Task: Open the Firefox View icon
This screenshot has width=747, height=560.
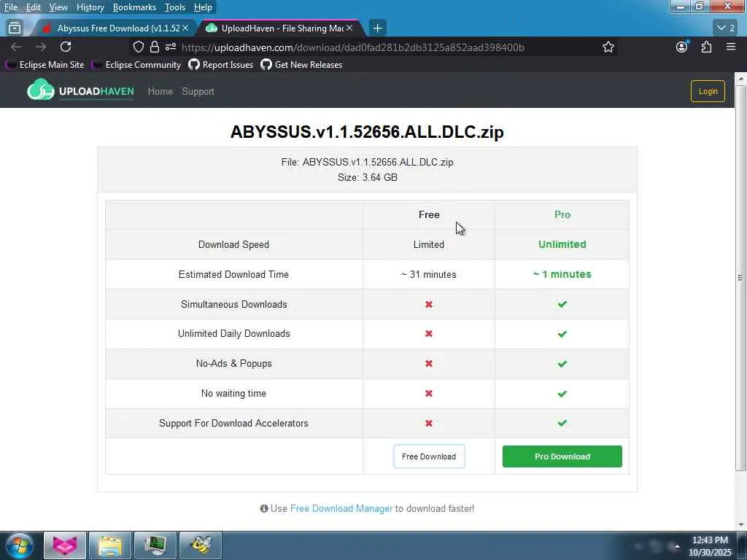Action: tap(15, 28)
